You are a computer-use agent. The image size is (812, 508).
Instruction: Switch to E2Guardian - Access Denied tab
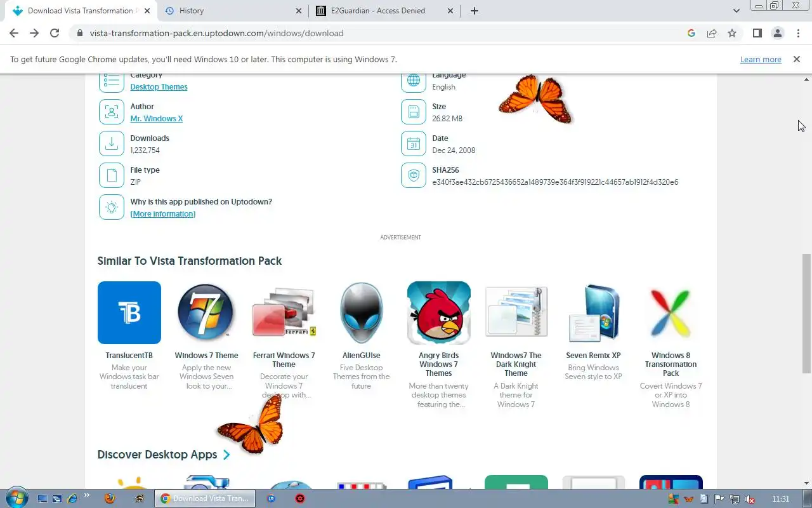(385, 11)
